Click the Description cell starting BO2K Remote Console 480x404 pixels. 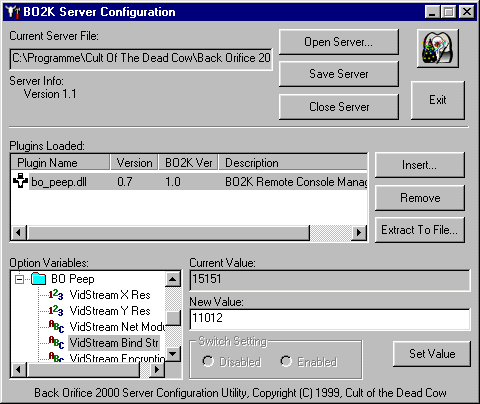(296, 182)
